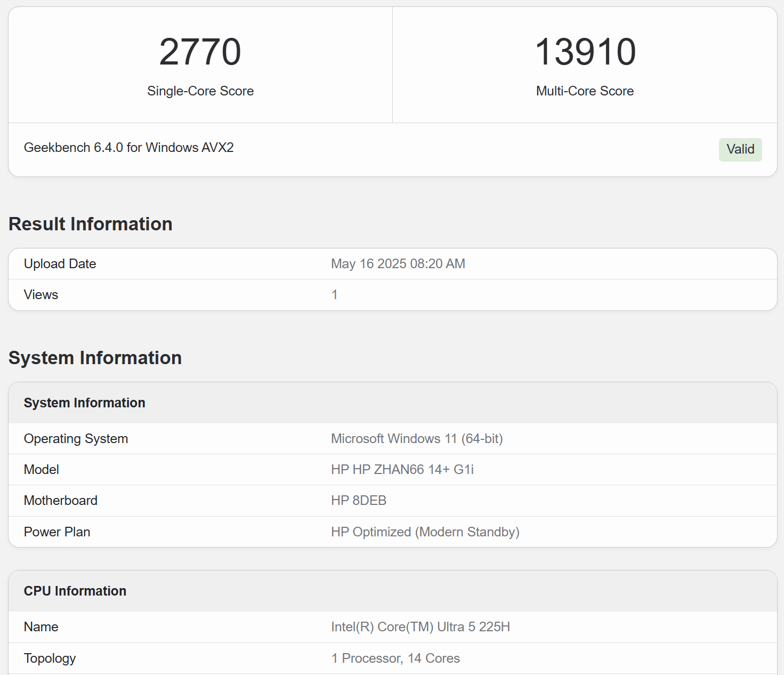Click the CPU Information table header
Image resolution: width=784 pixels, height=675 pixels.
(75, 591)
